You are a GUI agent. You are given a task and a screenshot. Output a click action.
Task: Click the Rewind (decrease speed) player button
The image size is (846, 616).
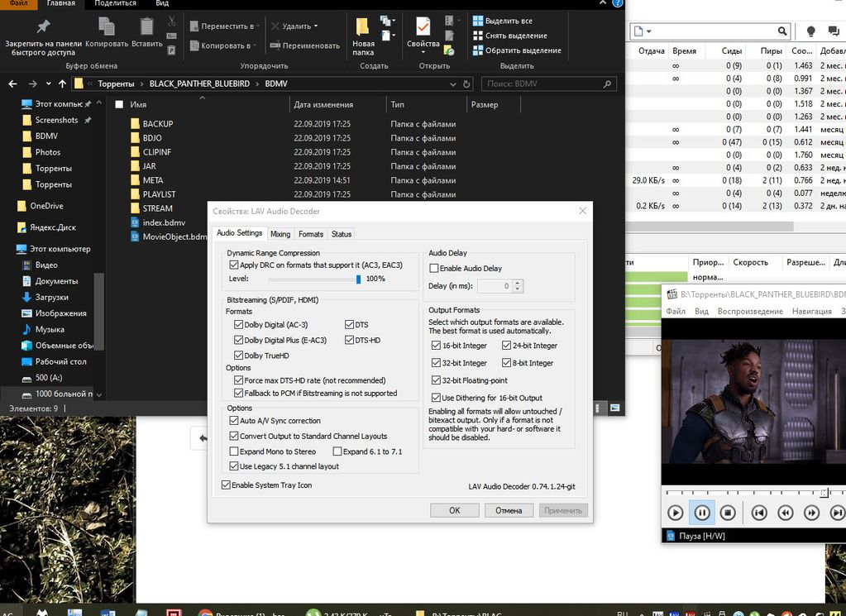click(785, 513)
